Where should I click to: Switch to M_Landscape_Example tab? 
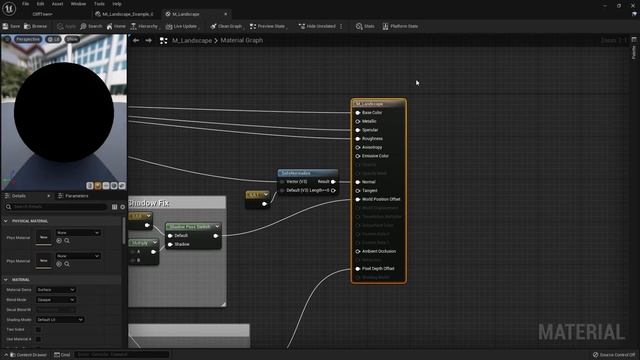point(124,14)
